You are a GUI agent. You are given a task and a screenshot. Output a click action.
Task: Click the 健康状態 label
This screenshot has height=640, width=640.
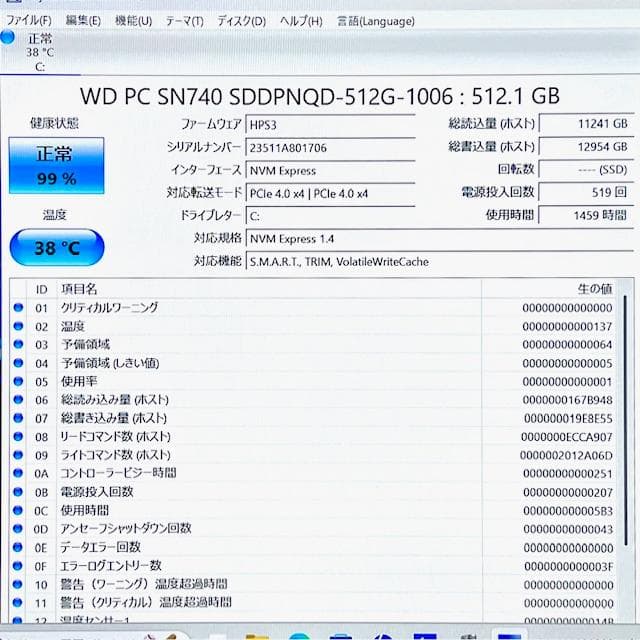click(54, 123)
